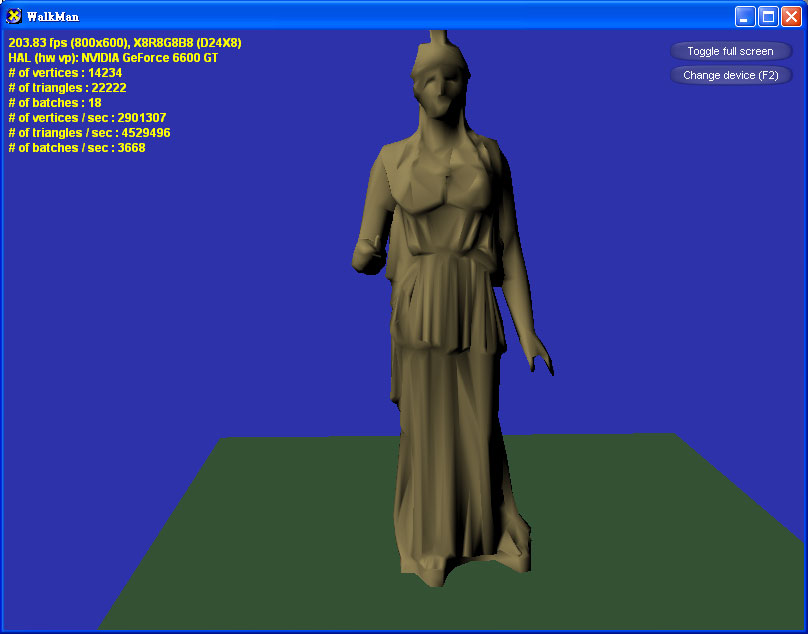808x634 pixels.
Task: Click the '# of batches : 18' text
Action: [55, 103]
